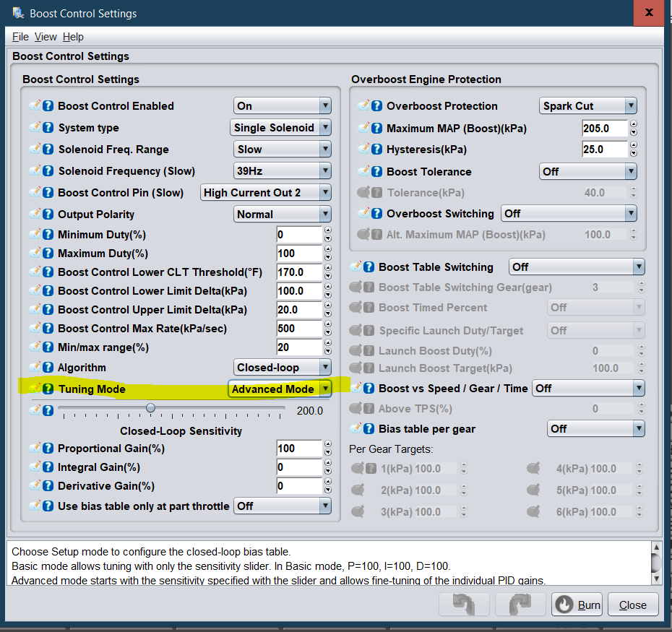The image size is (672, 632).
Task: Open Boost Control Enabled On/Off dropdown
Action: tap(283, 106)
